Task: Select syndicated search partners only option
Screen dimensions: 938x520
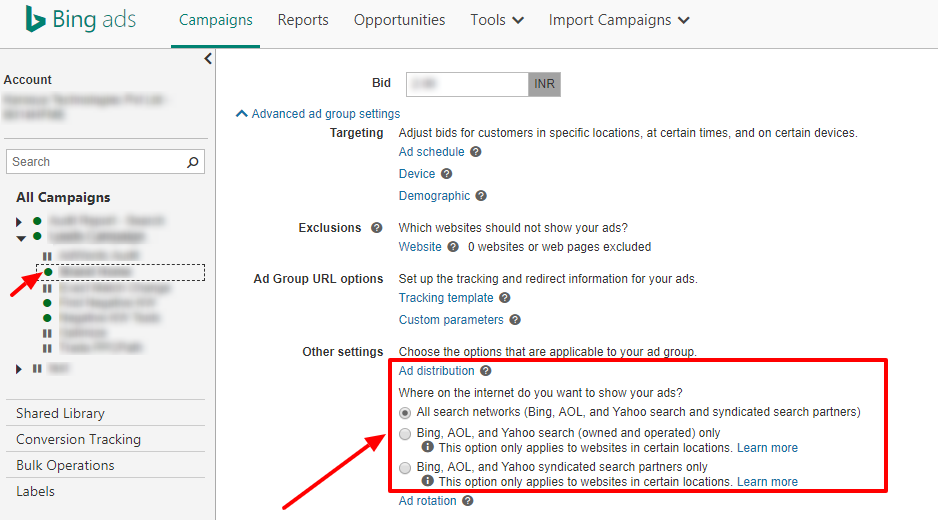Action: tap(405, 467)
